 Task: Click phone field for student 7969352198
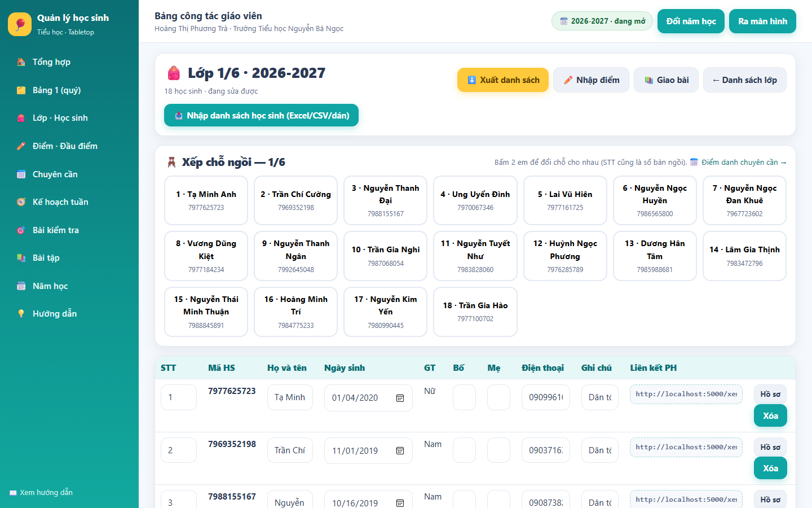pos(546,450)
